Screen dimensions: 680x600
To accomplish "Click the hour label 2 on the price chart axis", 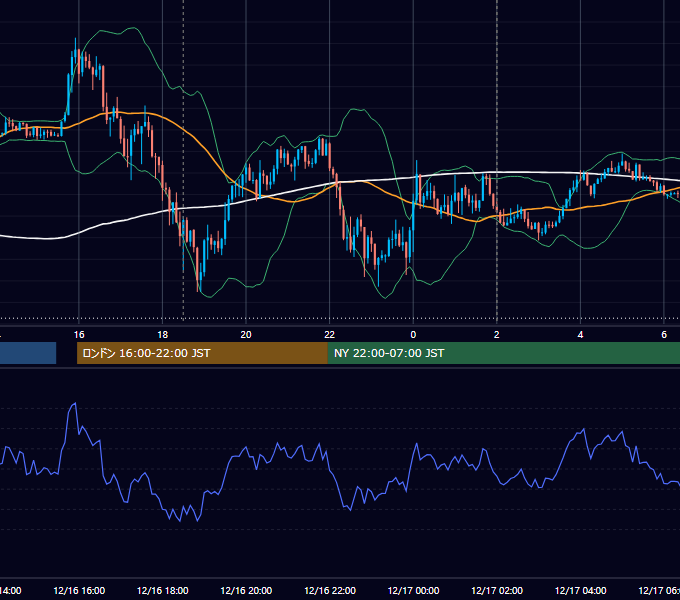I will click(x=497, y=335).
